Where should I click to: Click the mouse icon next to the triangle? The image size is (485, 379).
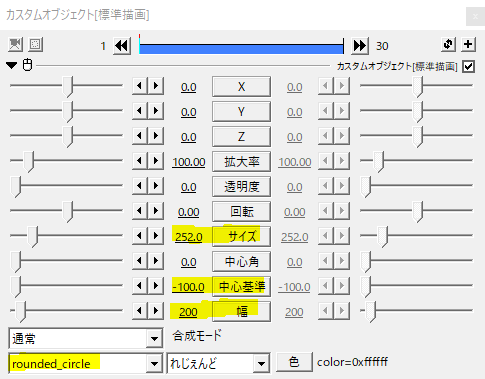[27, 65]
